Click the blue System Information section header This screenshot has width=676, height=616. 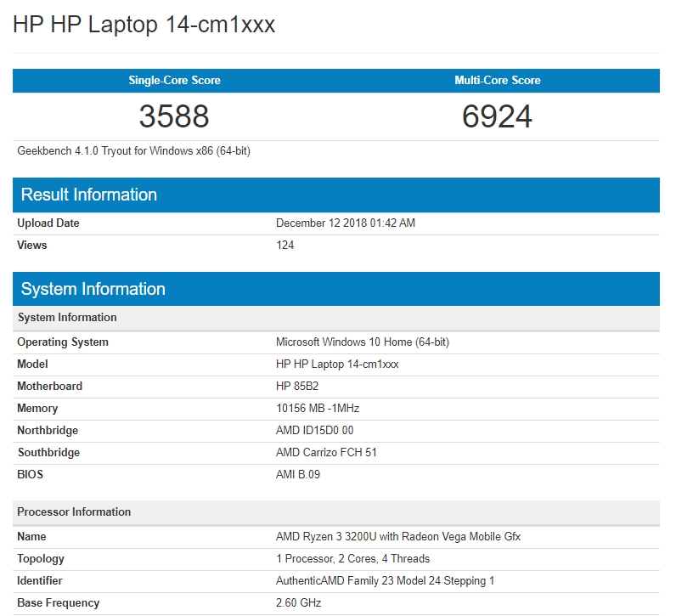[93, 289]
